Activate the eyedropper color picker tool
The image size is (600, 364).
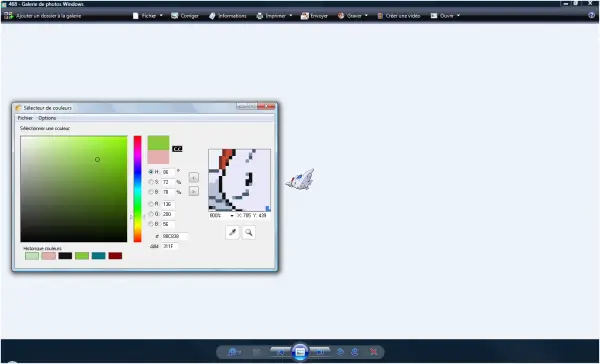point(232,232)
